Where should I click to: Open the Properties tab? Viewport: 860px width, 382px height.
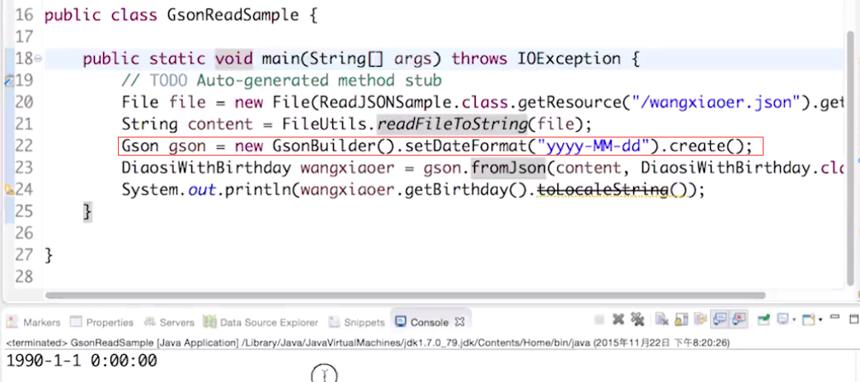pyautogui.click(x=102, y=322)
